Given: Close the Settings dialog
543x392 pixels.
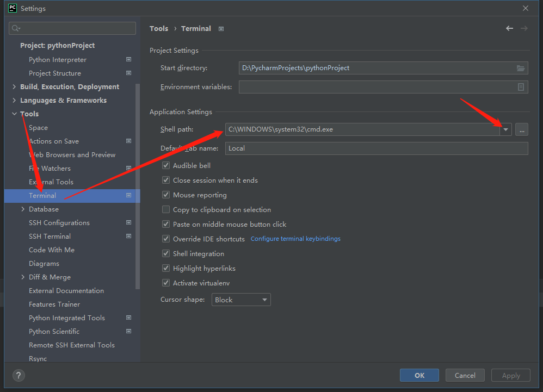Looking at the screenshot, I should 526,8.
